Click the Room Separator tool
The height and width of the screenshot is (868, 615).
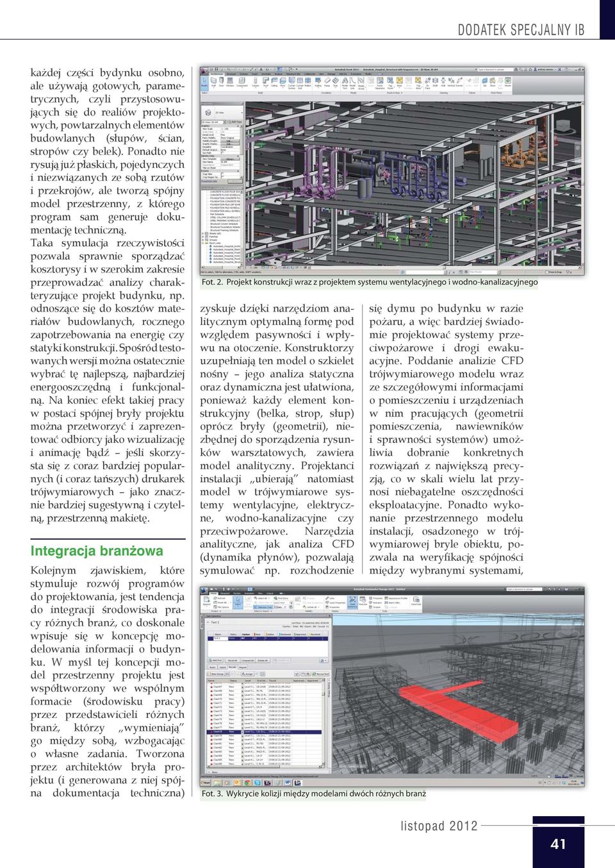pos(380,82)
